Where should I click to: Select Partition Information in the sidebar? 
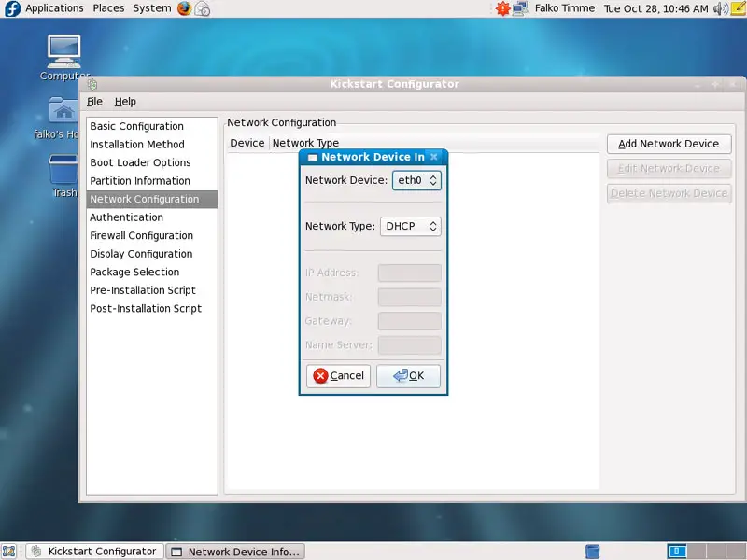(x=152, y=181)
